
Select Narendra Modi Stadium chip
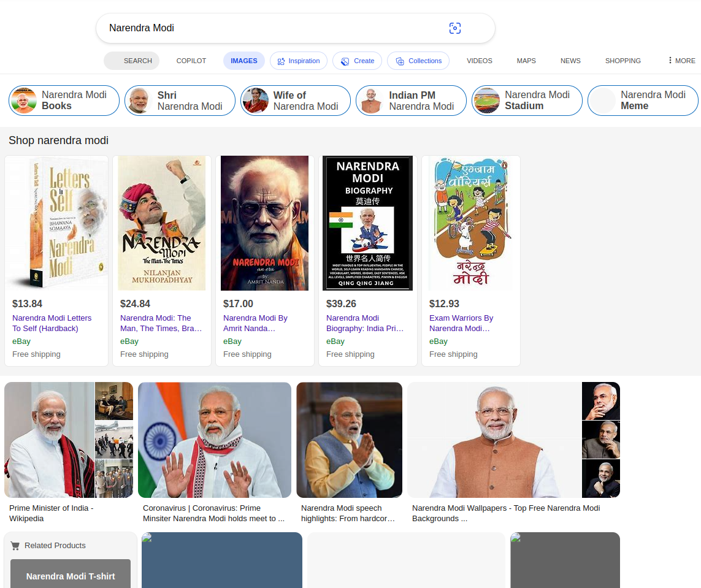click(x=527, y=101)
